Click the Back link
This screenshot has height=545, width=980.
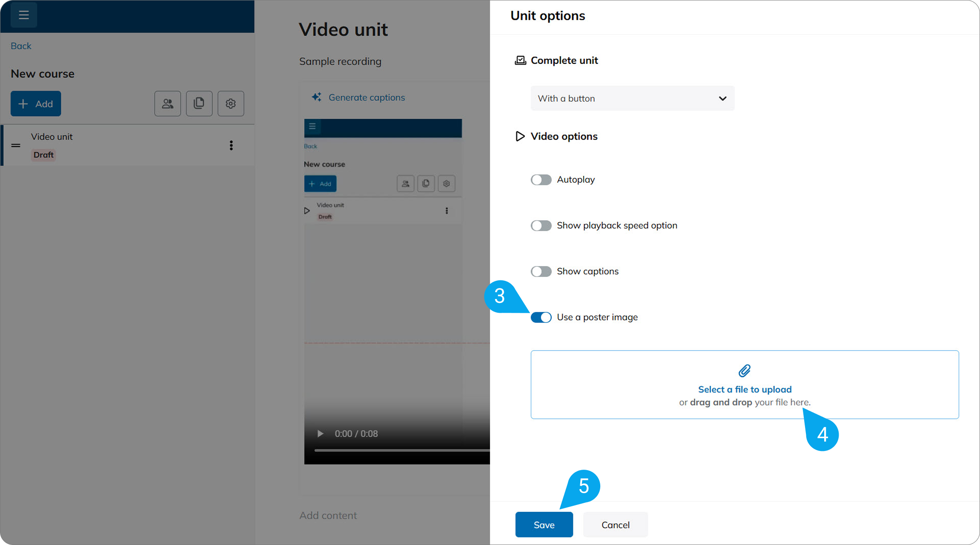21,46
